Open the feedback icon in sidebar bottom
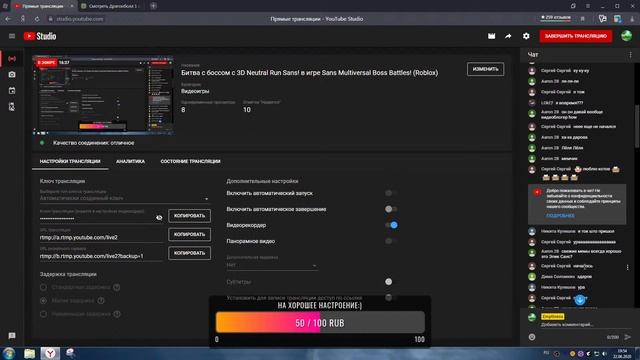The width and height of the screenshot is (640, 360). tap(12, 336)
